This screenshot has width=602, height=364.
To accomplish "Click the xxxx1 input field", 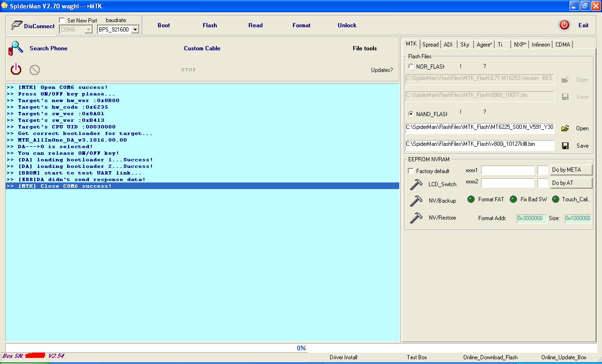I will click(x=507, y=170).
